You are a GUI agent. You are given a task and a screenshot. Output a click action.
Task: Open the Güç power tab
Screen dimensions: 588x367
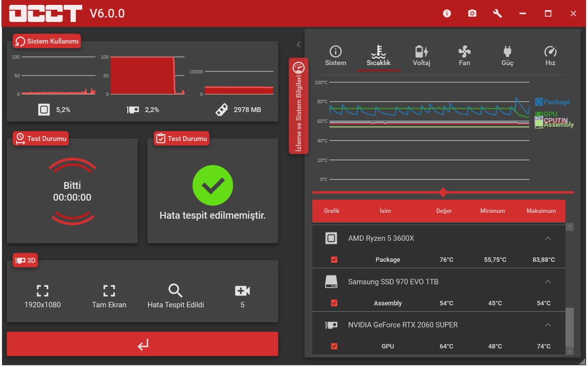[x=507, y=56]
